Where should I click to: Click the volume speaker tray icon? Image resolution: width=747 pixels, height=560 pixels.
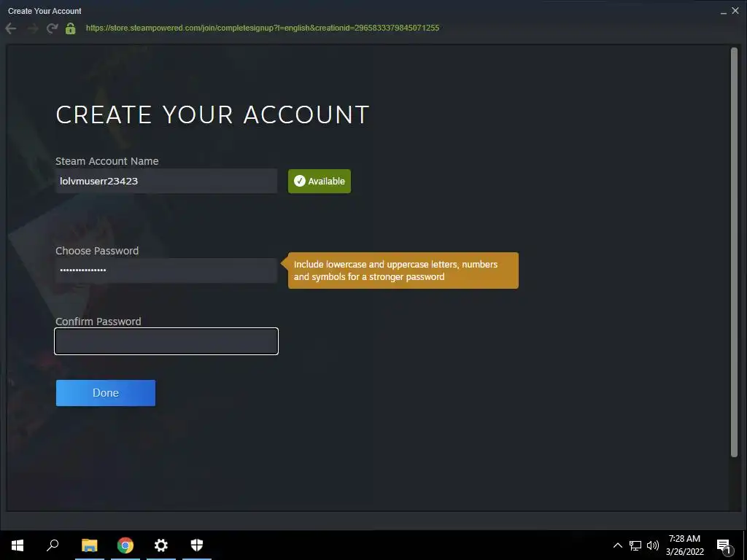point(653,545)
